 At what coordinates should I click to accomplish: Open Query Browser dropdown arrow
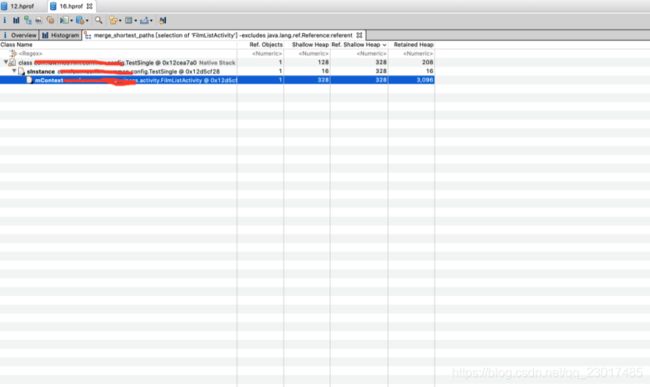(87, 20)
